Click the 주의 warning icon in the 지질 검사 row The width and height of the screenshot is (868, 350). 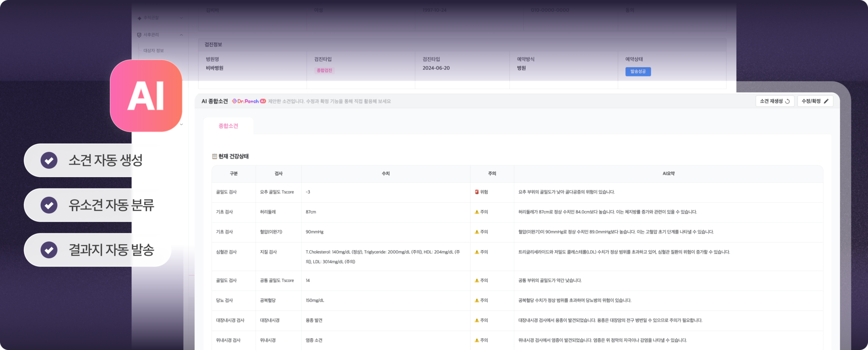point(476,252)
